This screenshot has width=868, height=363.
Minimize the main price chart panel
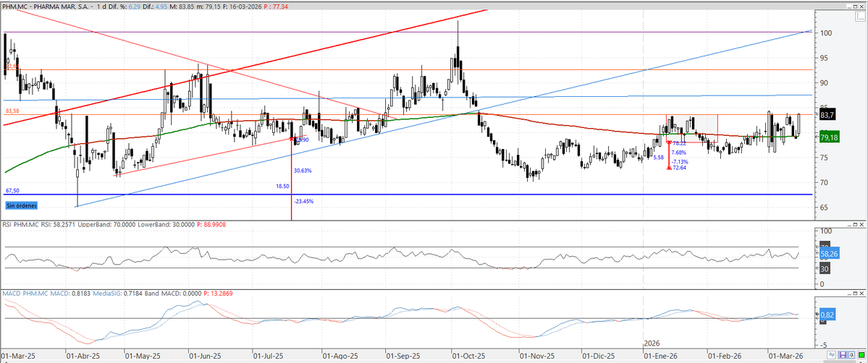pos(849,7)
